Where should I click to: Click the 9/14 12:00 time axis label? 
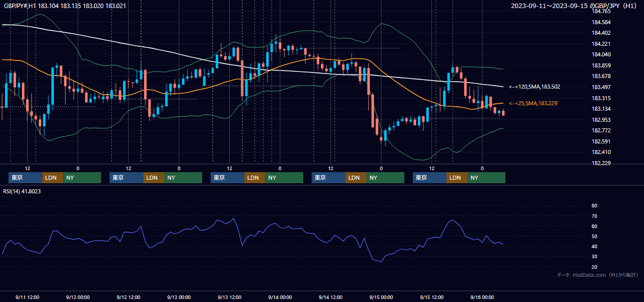331,297
